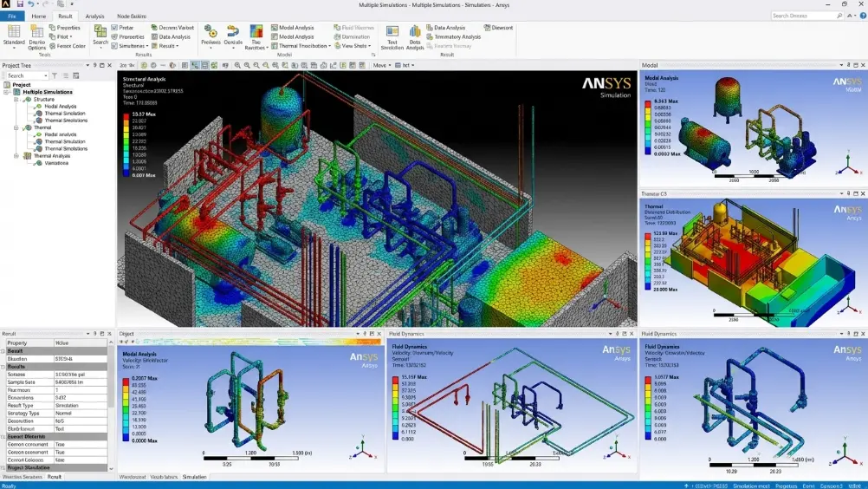Toggle the Pretar checkbox
Viewport: 868px width, 489px height.
[x=114, y=27]
